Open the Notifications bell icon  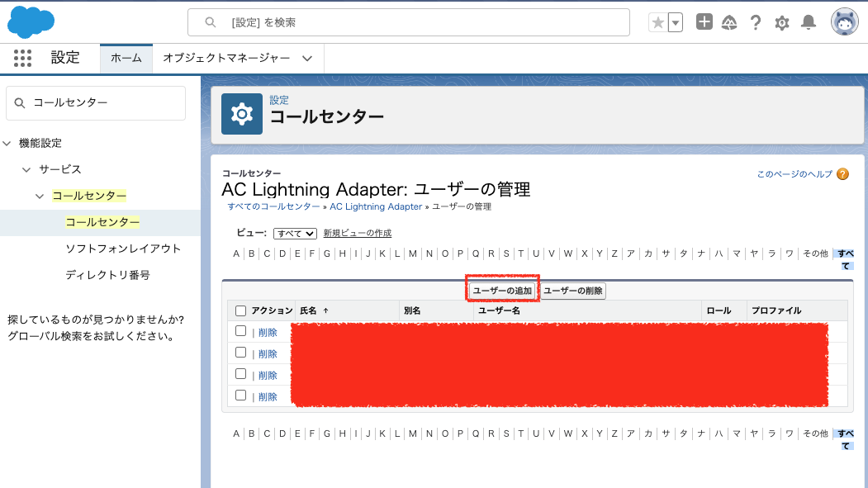click(809, 22)
